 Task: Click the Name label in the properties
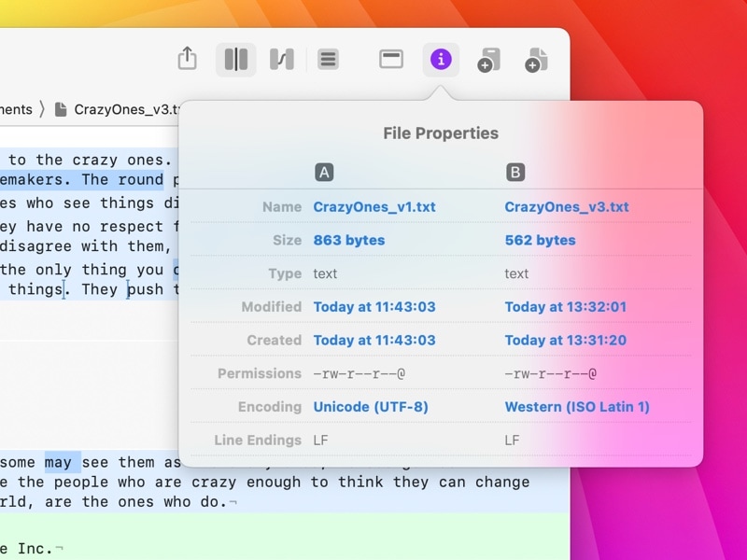282,206
